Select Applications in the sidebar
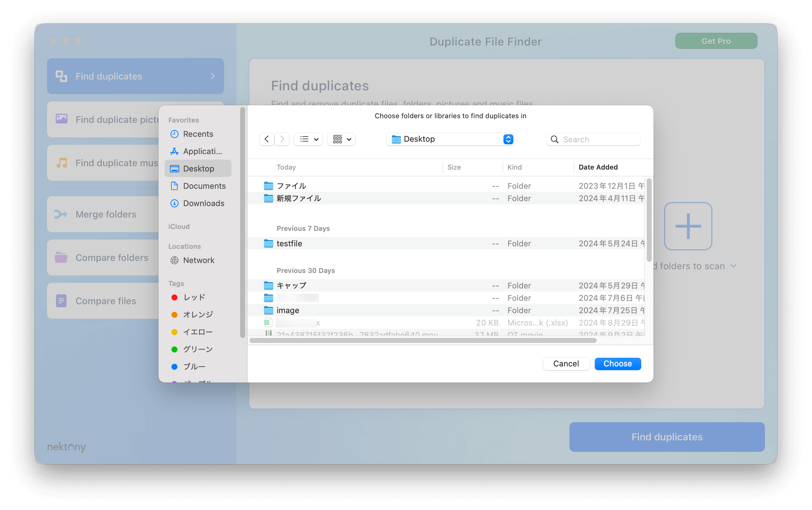Screen dimensions: 812x510 (198, 151)
